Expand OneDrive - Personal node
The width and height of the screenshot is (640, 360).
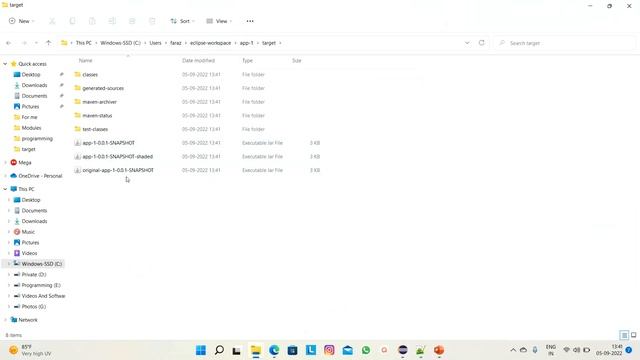5,176
